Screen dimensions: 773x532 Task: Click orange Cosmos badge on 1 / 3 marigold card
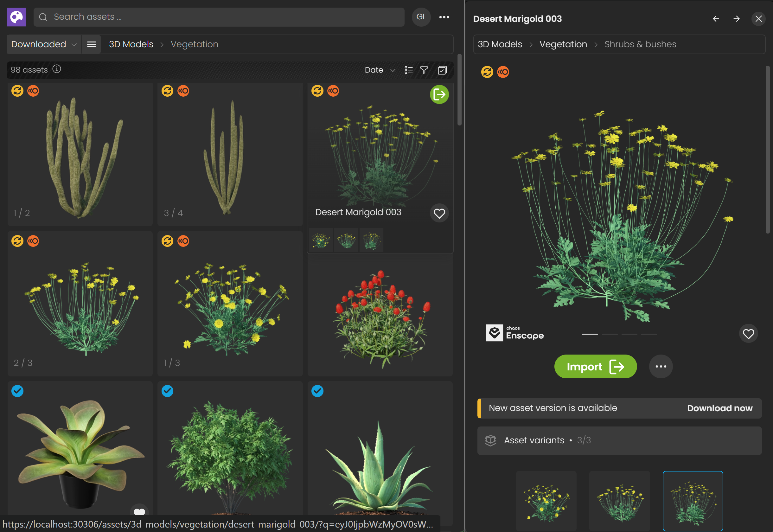click(x=183, y=241)
